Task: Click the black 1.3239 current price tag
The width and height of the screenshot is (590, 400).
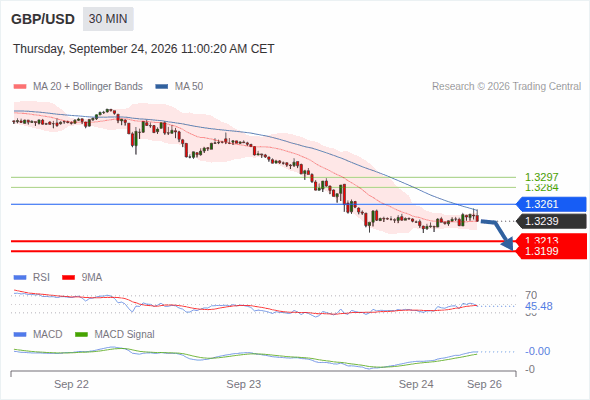Action: tap(551, 221)
